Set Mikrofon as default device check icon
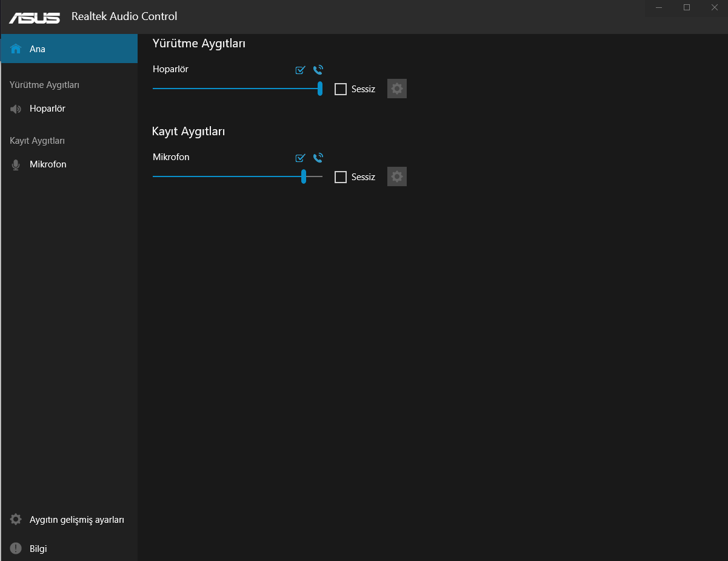The image size is (728, 561). (300, 158)
